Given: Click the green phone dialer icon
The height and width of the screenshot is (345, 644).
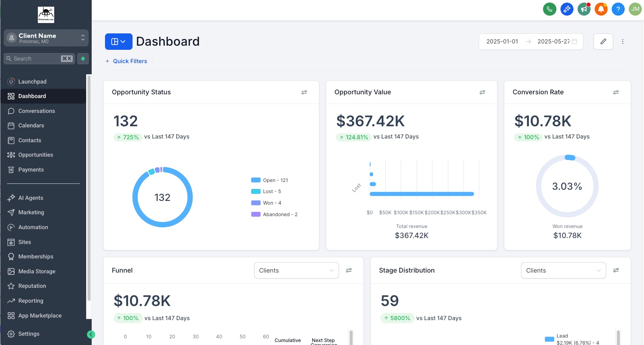Looking at the screenshot, I should tap(549, 9).
